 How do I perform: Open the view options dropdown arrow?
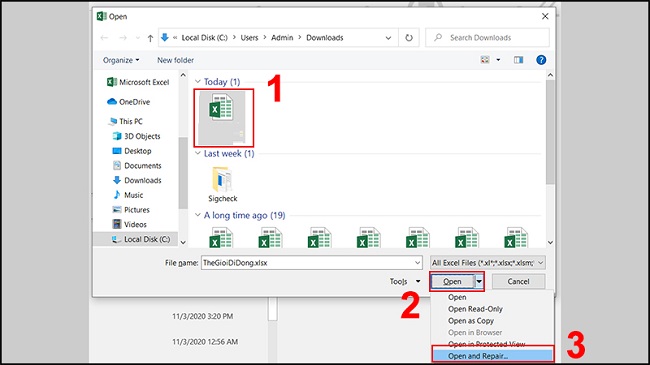(x=498, y=60)
